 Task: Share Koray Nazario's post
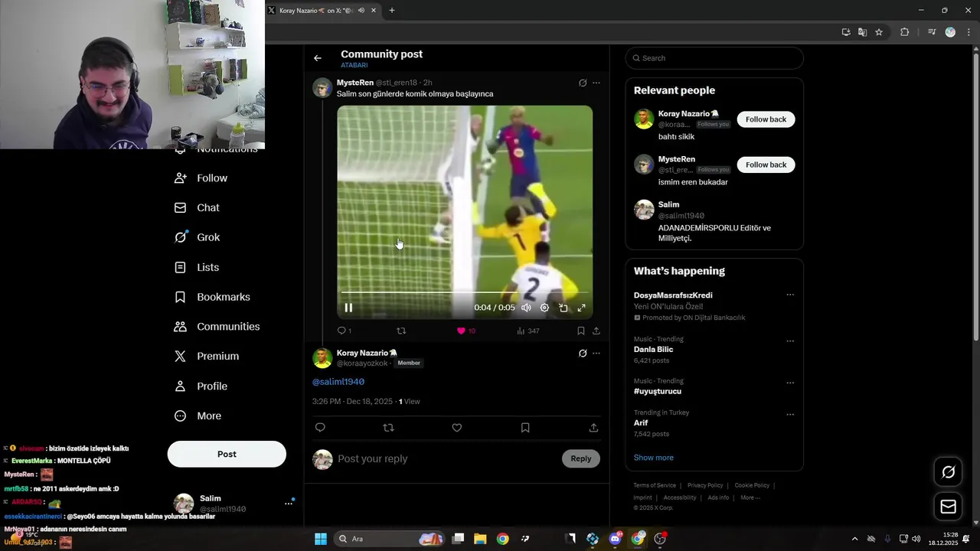click(593, 428)
